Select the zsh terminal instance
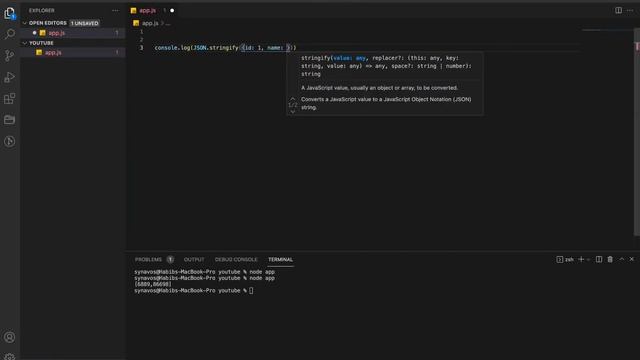This screenshot has height=360, width=640. click(x=565, y=260)
